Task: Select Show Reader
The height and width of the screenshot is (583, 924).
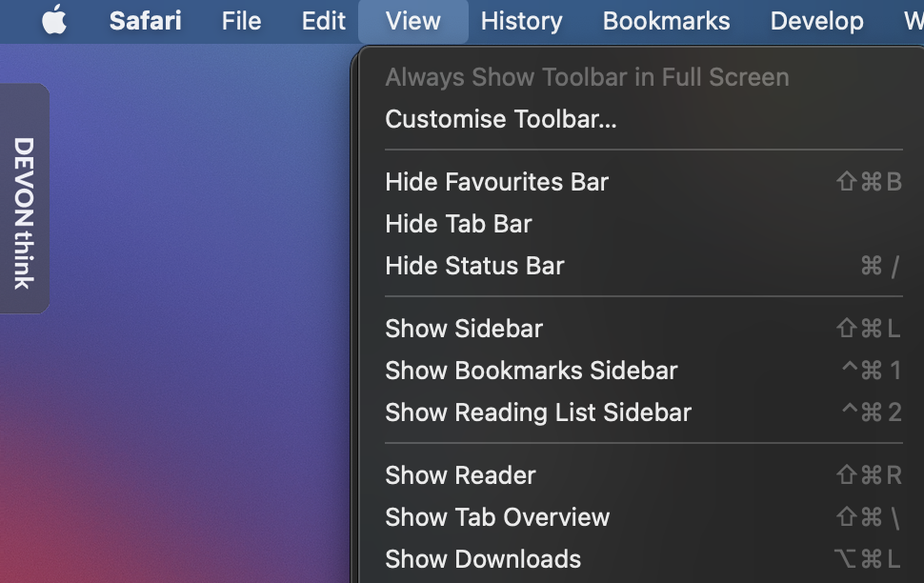Action: (644, 475)
